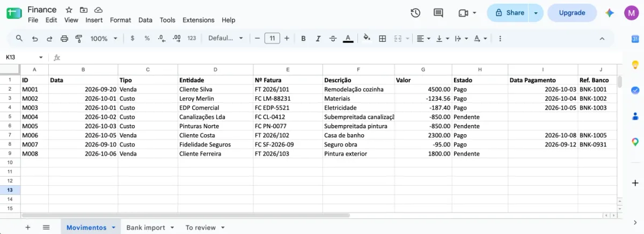This screenshot has height=234, width=644.
Task: Toggle italic formatting
Action: (318, 39)
